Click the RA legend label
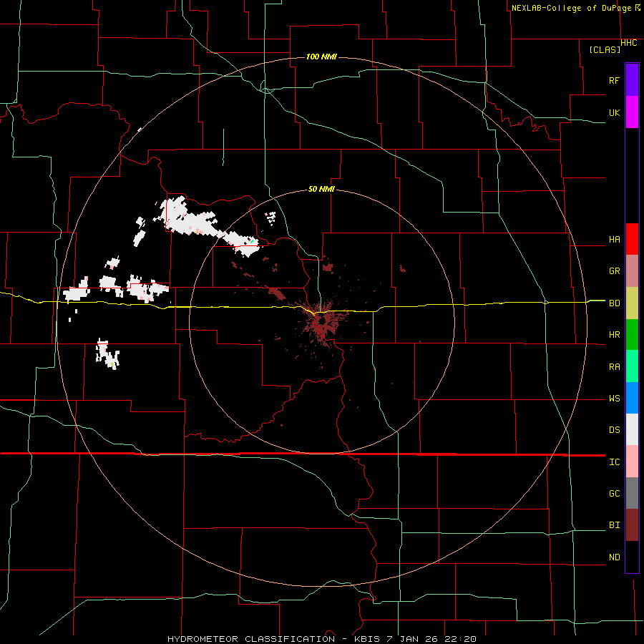The width and height of the screenshot is (644, 644). pyautogui.click(x=614, y=367)
